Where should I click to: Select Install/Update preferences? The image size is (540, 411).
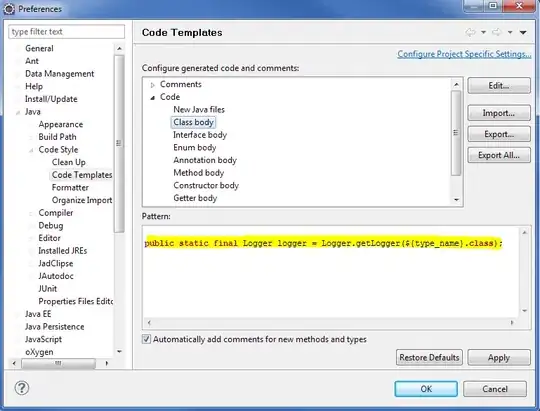pos(51,99)
